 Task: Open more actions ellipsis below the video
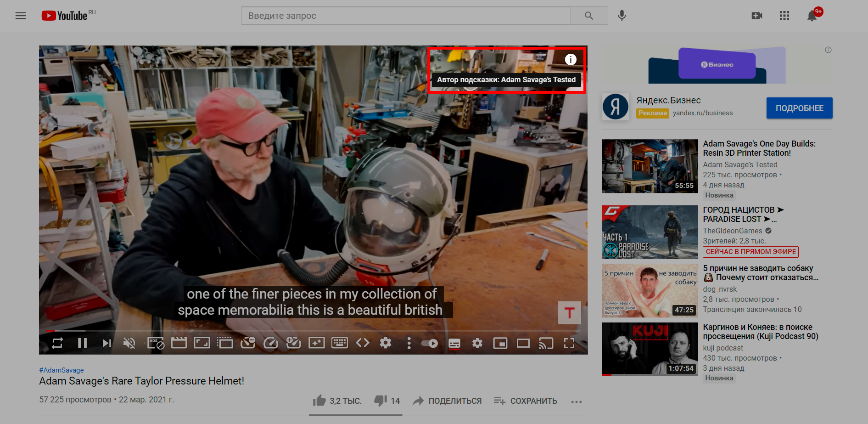(x=577, y=401)
